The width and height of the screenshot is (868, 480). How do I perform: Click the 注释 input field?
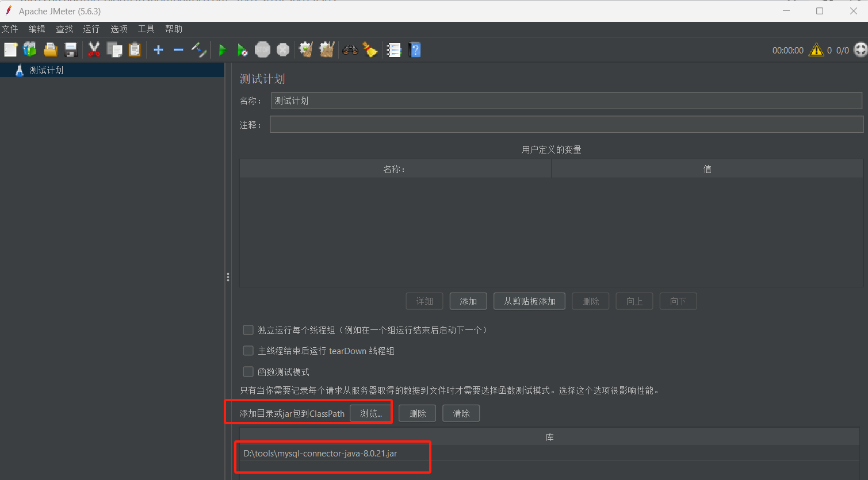[567, 124]
